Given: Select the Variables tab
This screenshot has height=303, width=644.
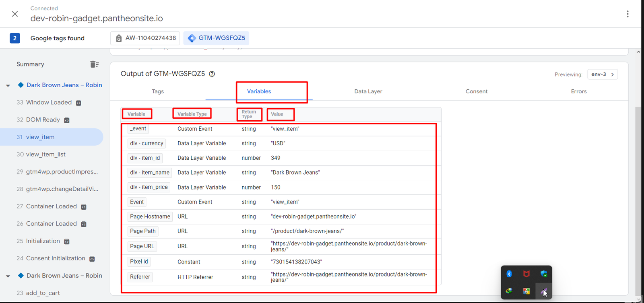Looking at the screenshot, I should tap(259, 91).
